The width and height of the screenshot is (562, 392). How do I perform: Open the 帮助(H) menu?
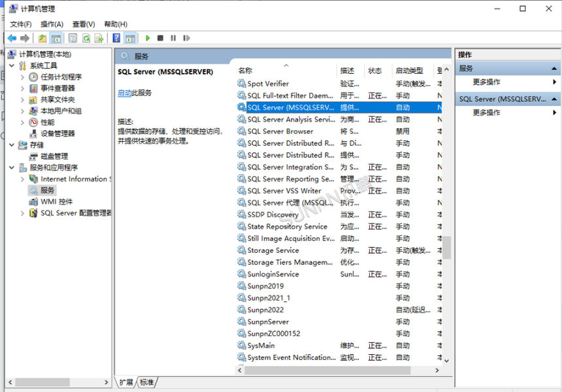116,24
